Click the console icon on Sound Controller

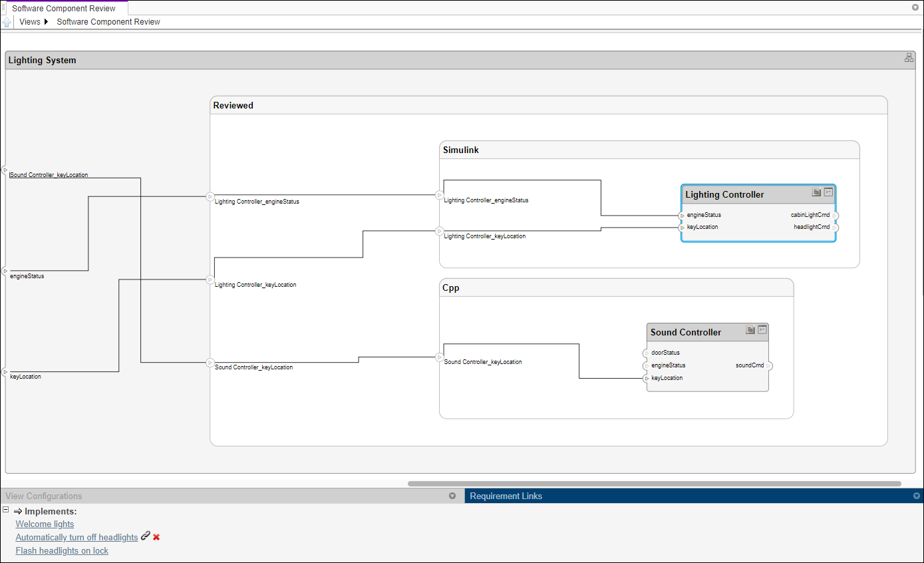click(762, 329)
